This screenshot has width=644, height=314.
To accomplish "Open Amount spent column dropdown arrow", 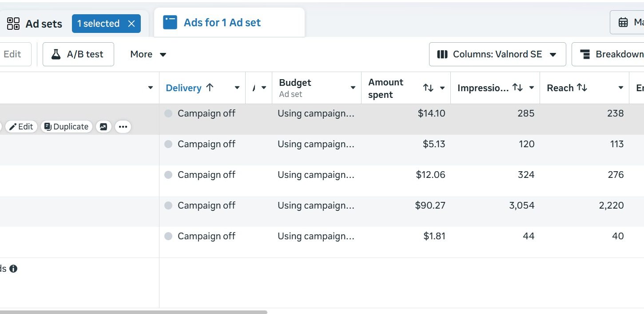I will click(x=442, y=88).
